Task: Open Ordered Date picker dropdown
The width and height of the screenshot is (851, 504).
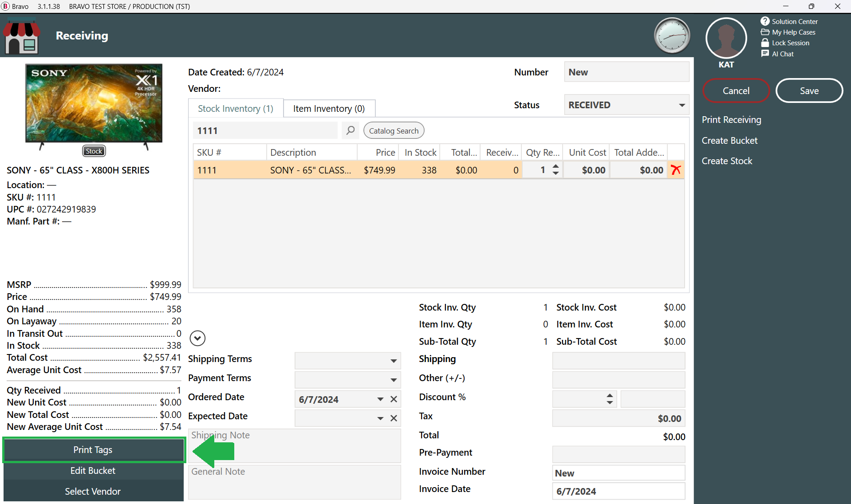Action: click(380, 399)
